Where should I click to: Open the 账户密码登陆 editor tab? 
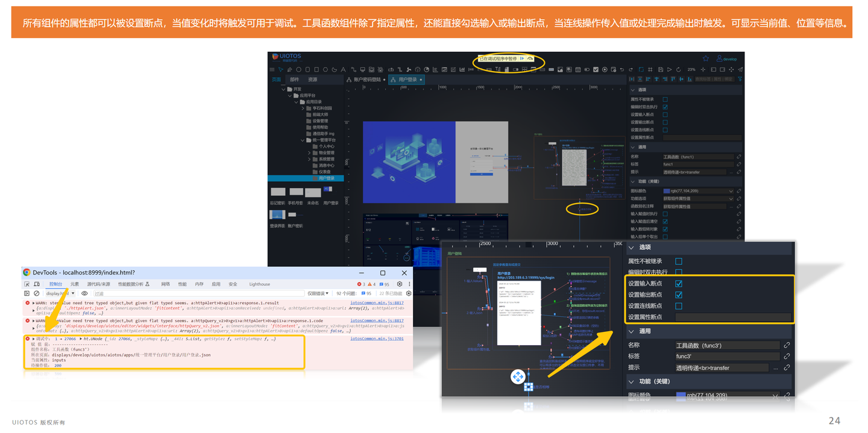click(366, 79)
